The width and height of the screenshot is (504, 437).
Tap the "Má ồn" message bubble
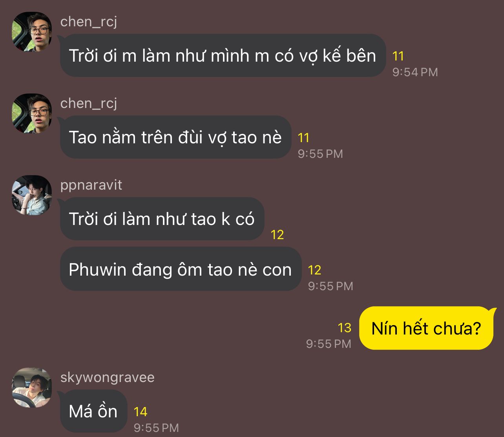93,411
